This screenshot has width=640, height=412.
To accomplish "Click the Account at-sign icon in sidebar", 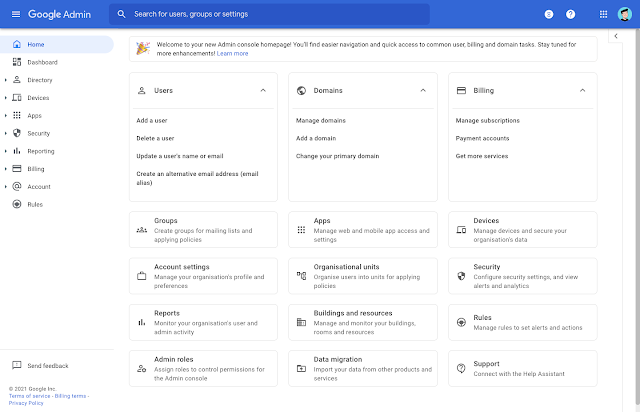I will tap(17, 186).
